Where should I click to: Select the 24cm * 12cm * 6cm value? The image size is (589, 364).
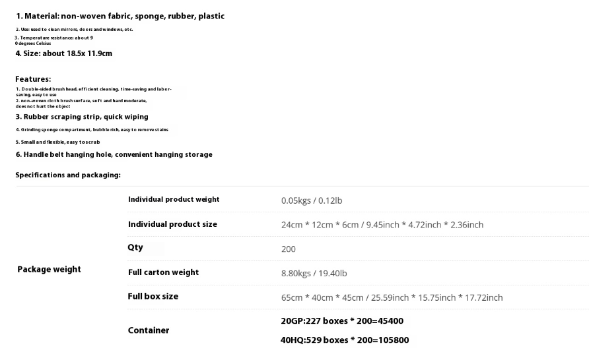(382, 225)
